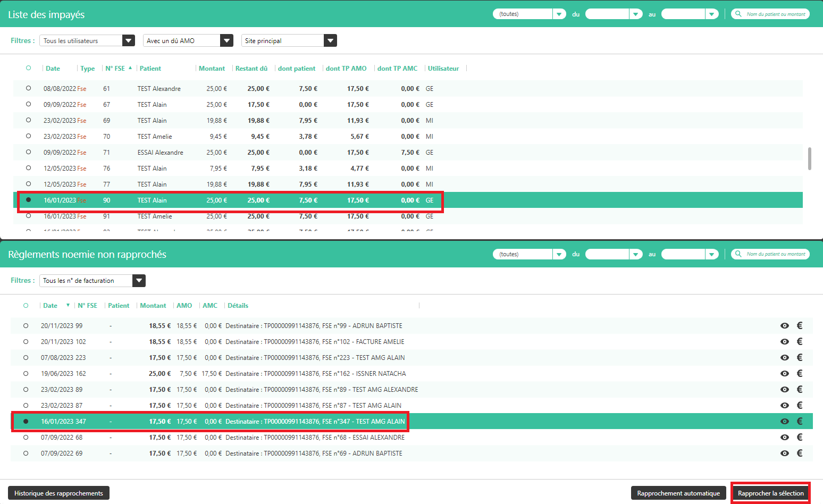Click eye icon for FSE n°68 ESSAI ALEXANDRE
Viewport: 823px width, 504px height.
(784, 438)
